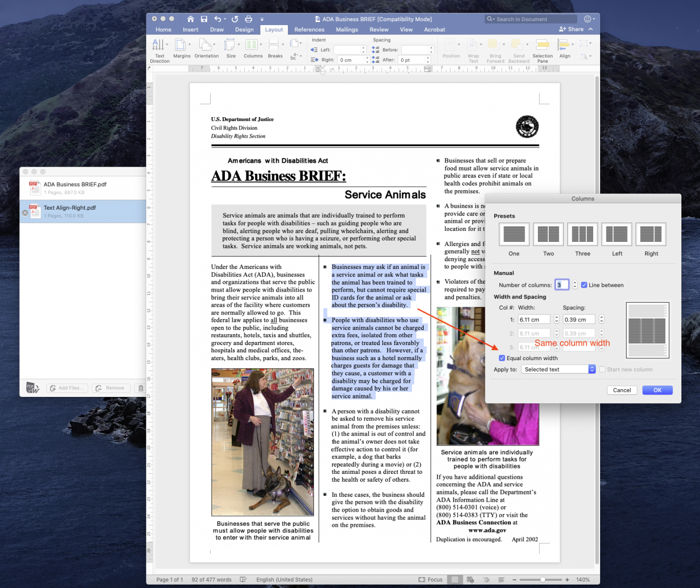The width and height of the screenshot is (700, 588).
Task: Click the Number of columns input field
Action: pos(562,285)
